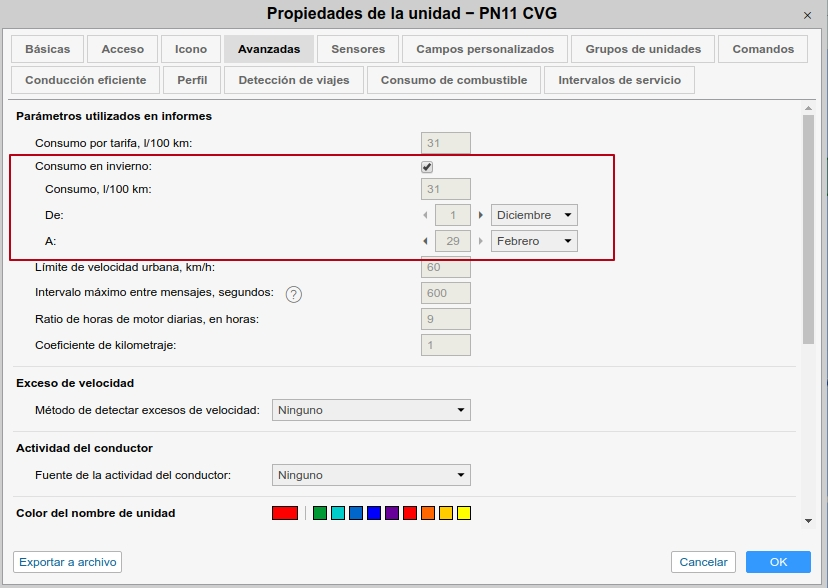The height and width of the screenshot is (588, 828).
Task: Select the yellow unit name color swatch
Action: (464, 513)
